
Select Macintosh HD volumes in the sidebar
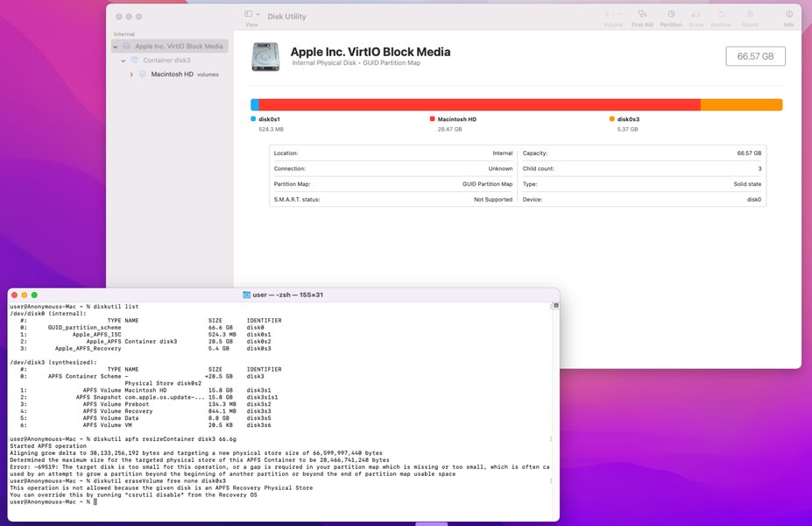pos(170,75)
